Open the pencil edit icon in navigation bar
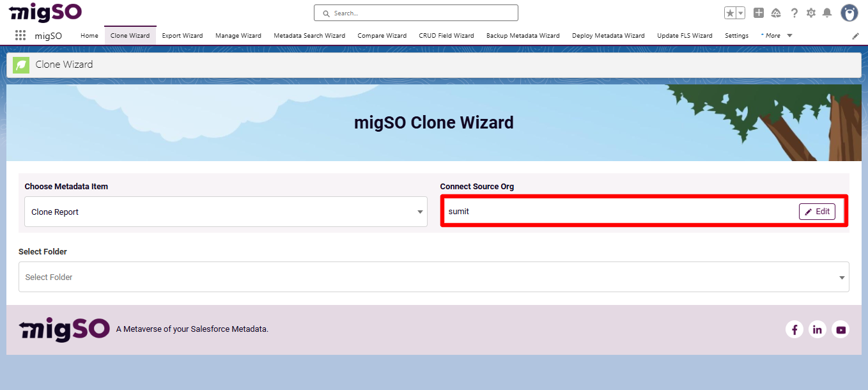Viewport: 868px width, 390px height. [855, 36]
